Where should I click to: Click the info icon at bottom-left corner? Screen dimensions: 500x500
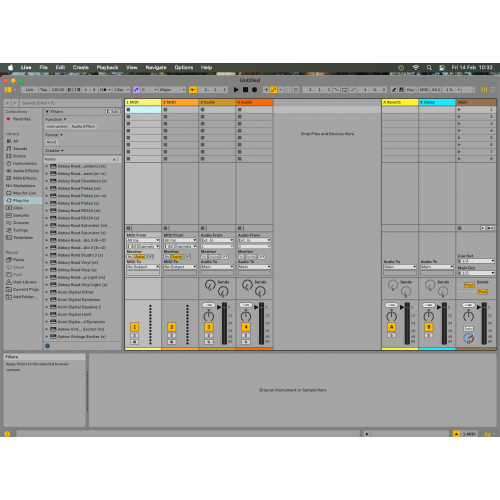7,434
